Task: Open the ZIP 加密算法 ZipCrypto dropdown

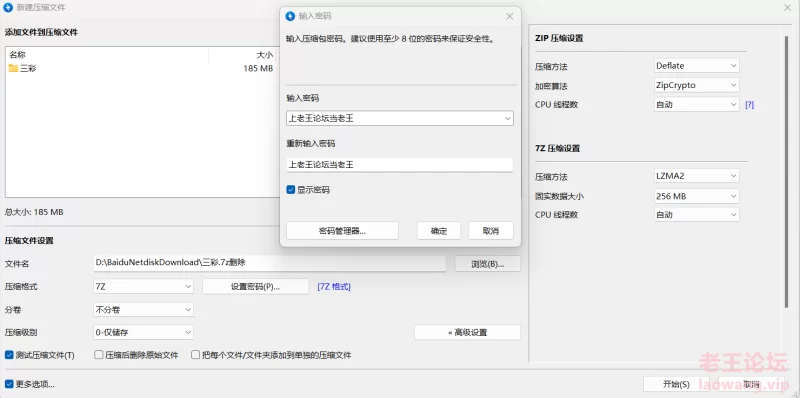Action: (x=696, y=85)
